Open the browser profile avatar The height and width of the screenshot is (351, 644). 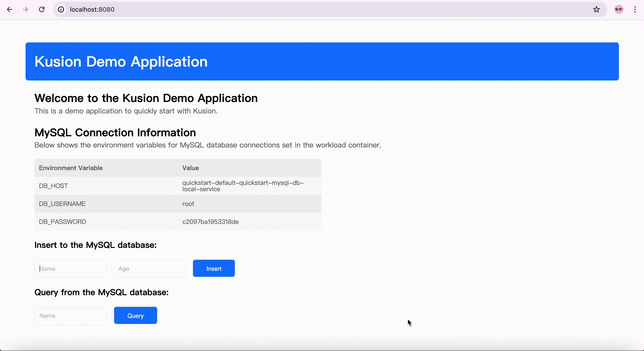pos(619,9)
